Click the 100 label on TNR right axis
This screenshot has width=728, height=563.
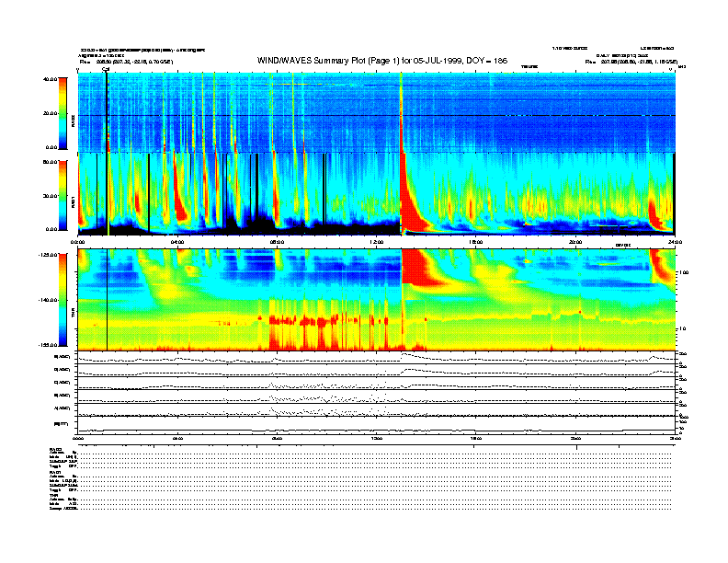pos(685,272)
